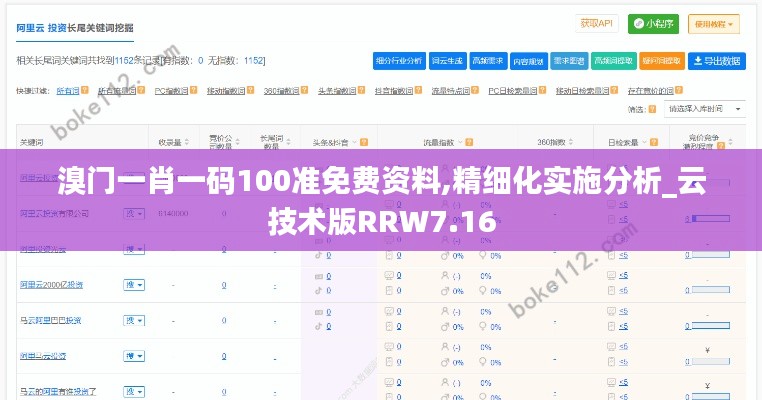Open 搜 dropdown for 马云阿里巴巴投资
Screen dimensions: 762x400
(x=134, y=320)
